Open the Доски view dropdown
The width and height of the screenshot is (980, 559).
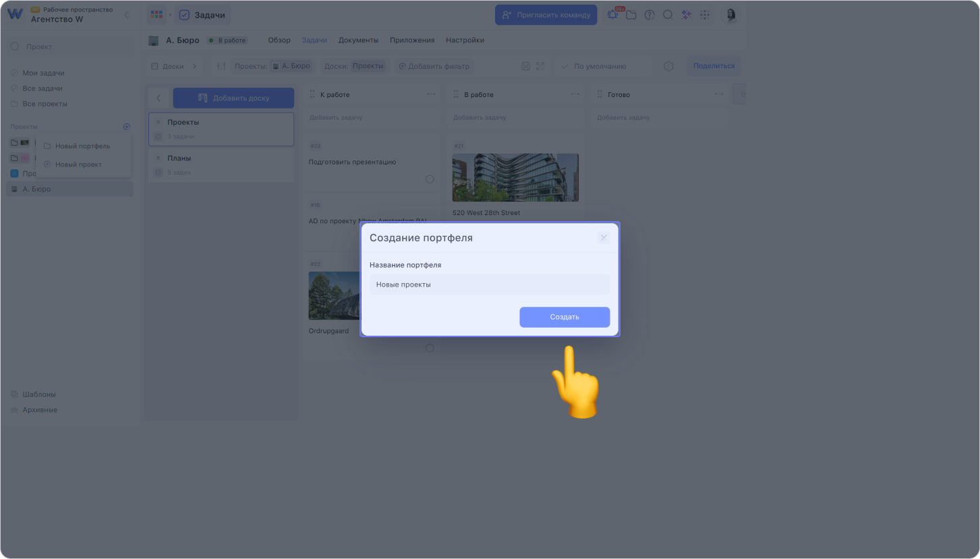(175, 66)
